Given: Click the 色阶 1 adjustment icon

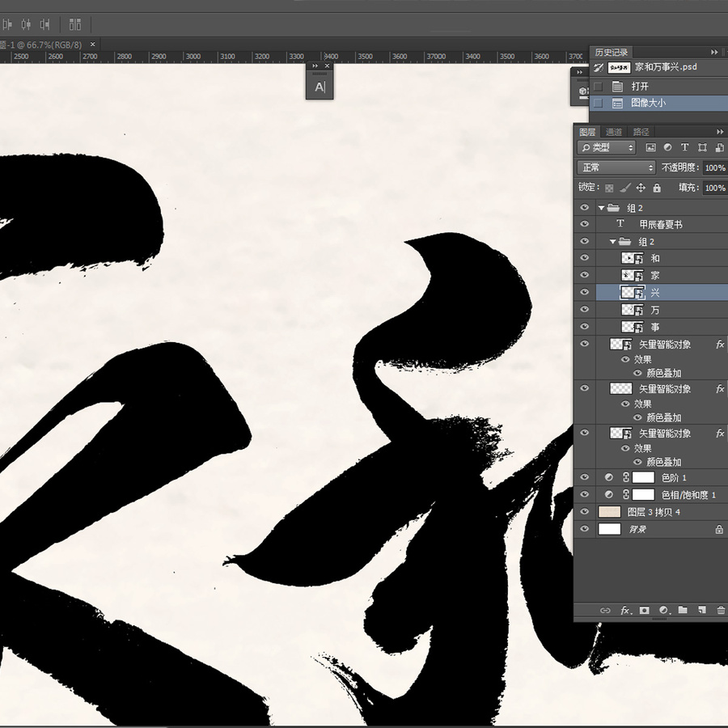Looking at the screenshot, I should click(608, 478).
